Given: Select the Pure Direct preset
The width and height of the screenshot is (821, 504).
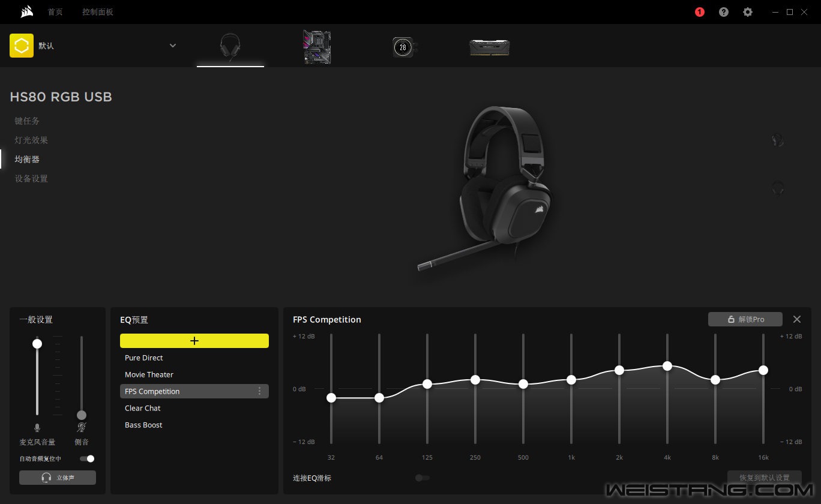Looking at the screenshot, I should click(x=194, y=358).
